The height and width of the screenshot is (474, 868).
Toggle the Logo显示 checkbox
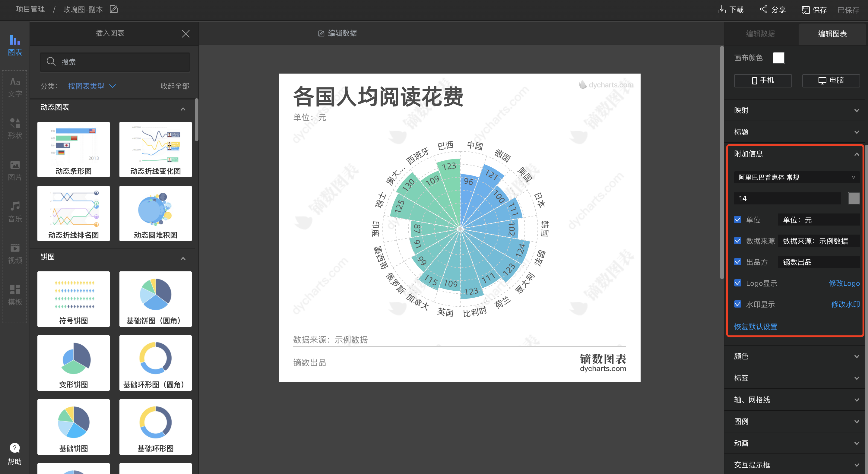pos(738,283)
